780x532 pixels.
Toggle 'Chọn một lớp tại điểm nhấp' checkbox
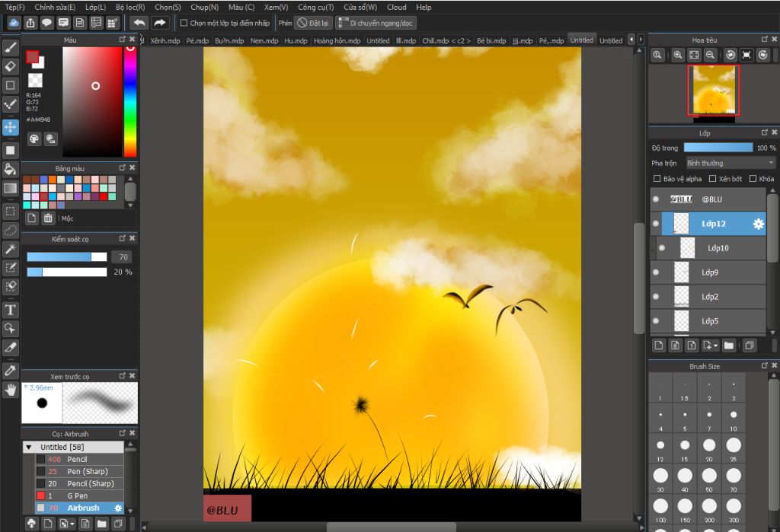click(184, 23)
